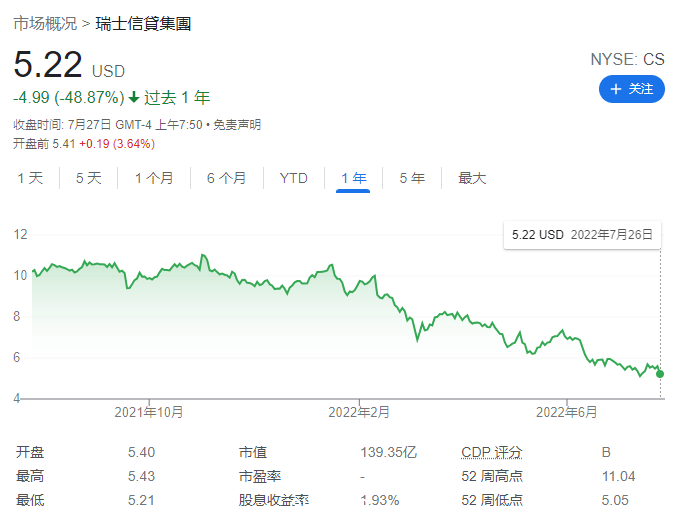Image resolution: width=685 pixels, height=521 pixels.
Task: Click the 开盘 value 5.40
Action: click(x=141, y=452)
